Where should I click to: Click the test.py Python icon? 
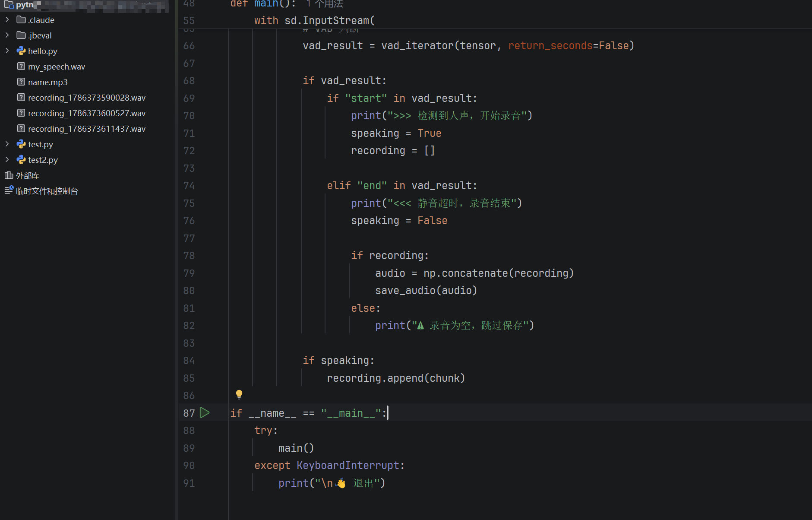pos(21,144)
